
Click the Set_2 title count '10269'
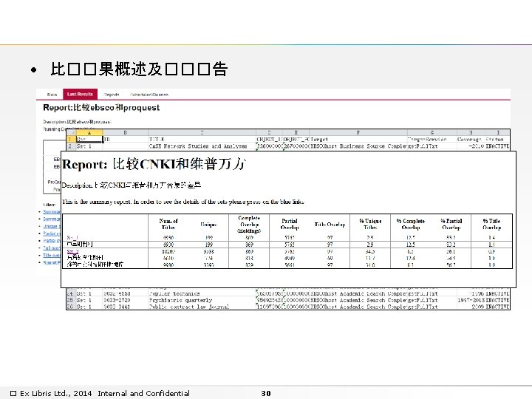(x=168, y=251)
